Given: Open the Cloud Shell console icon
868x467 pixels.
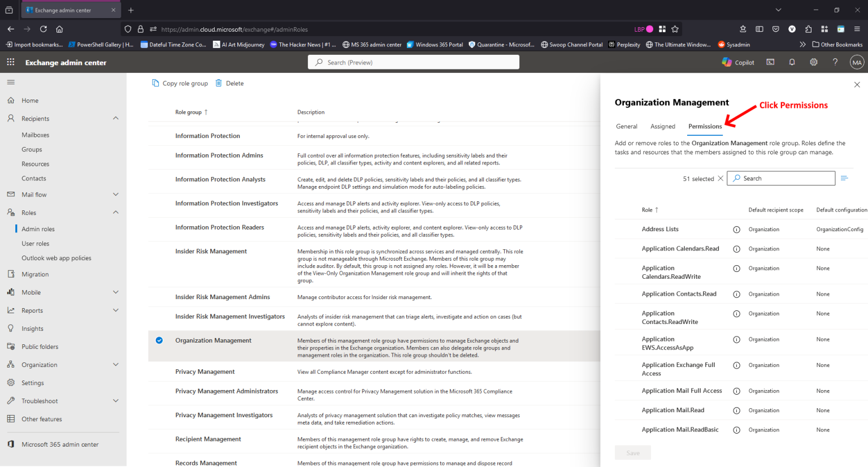Looking at the screenshot, I should pos(770,62).
